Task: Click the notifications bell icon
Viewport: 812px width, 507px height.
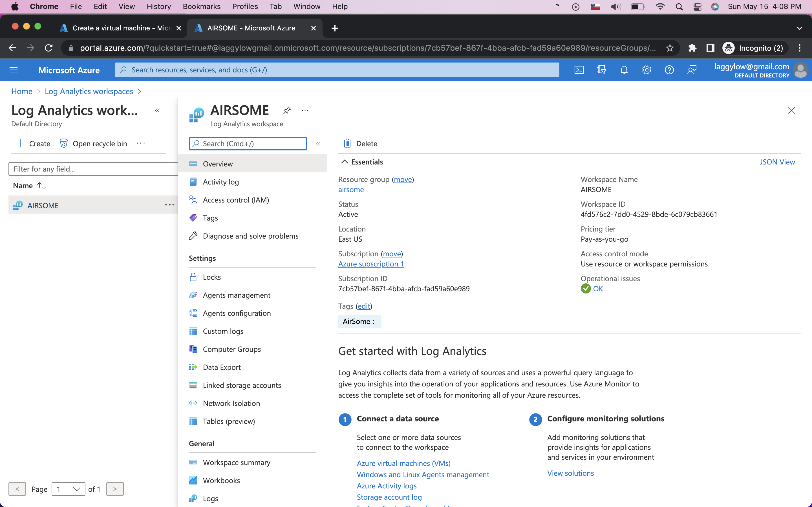Action: tap(624, 70)
